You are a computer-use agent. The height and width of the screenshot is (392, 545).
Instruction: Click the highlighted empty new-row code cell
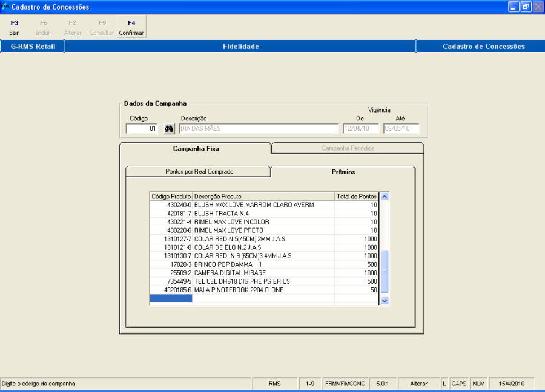click(171, 298)
